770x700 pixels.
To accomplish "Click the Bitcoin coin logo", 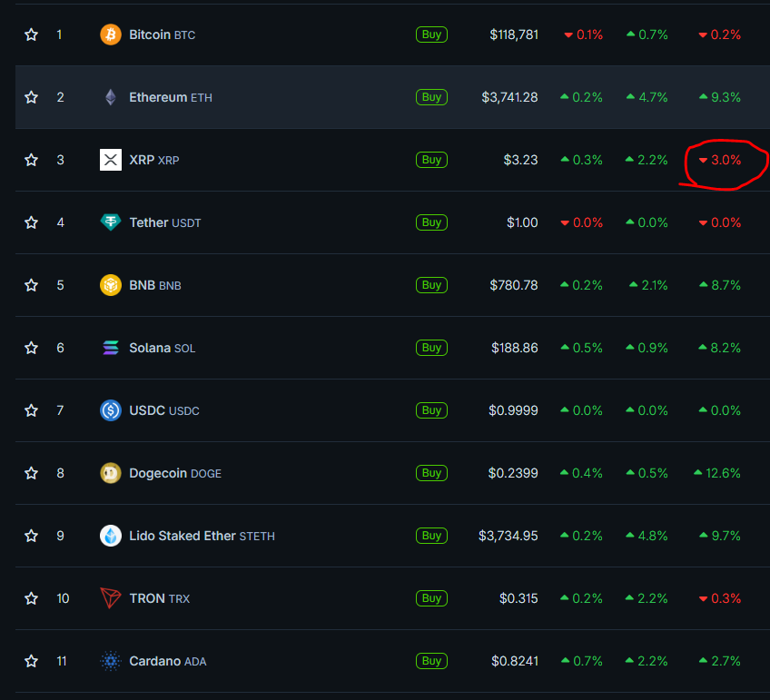I will pyautogui.click(x=111, y=35).
